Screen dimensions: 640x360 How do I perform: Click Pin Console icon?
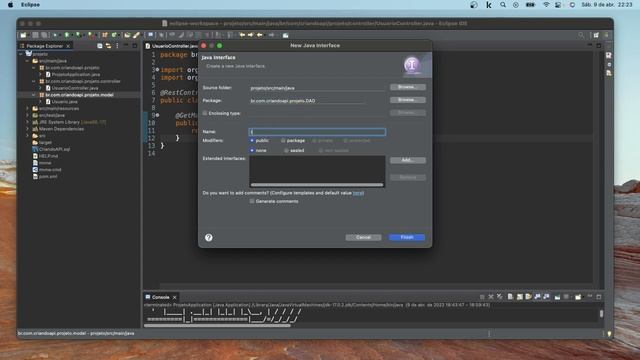tap(557, 297)
